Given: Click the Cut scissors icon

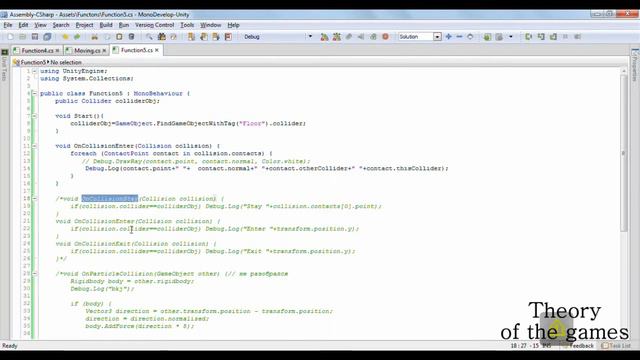Looking at the screenshot, I should 95,37.
